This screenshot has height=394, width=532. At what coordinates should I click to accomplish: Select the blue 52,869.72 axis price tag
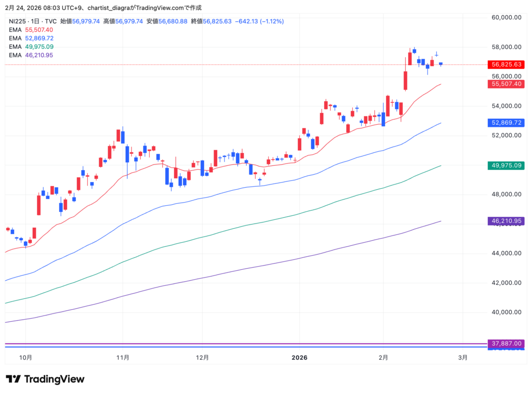(506, 123)
